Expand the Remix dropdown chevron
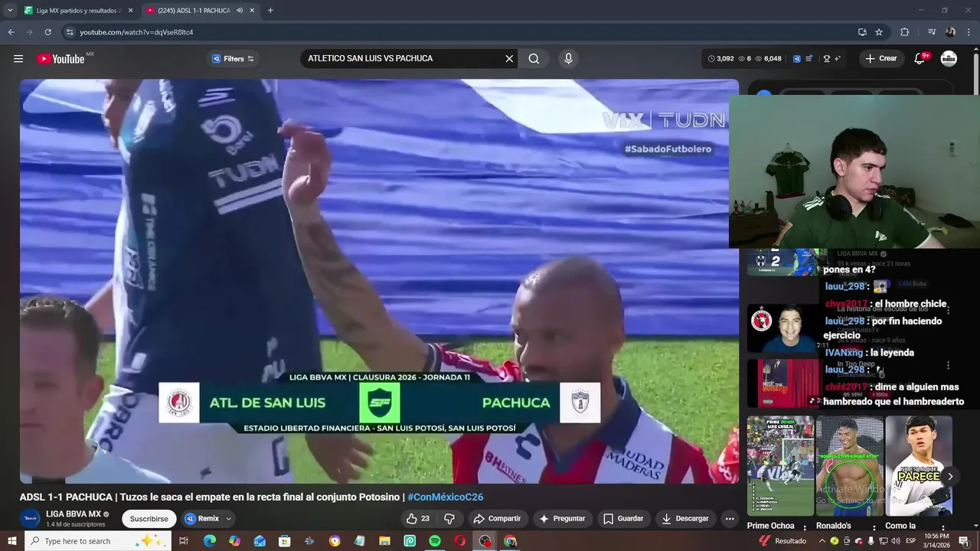Screen dimensions: 980x551 (228, 519)
